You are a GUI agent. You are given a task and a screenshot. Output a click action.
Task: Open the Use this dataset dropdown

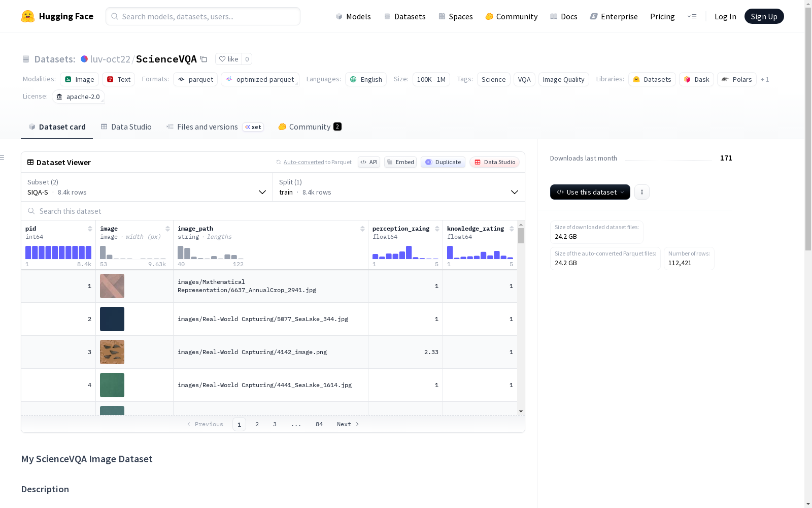590,192
